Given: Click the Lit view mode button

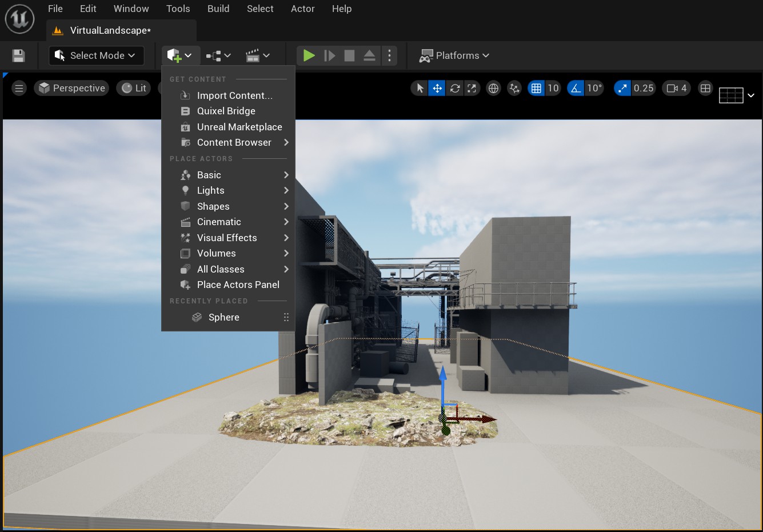Looking at the screenshot, I should coord(134,88).
